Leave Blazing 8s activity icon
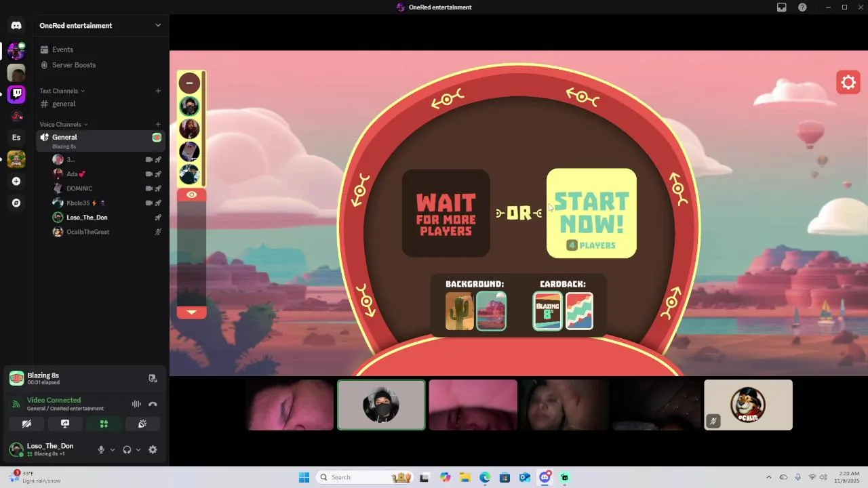 coord(153,378)
